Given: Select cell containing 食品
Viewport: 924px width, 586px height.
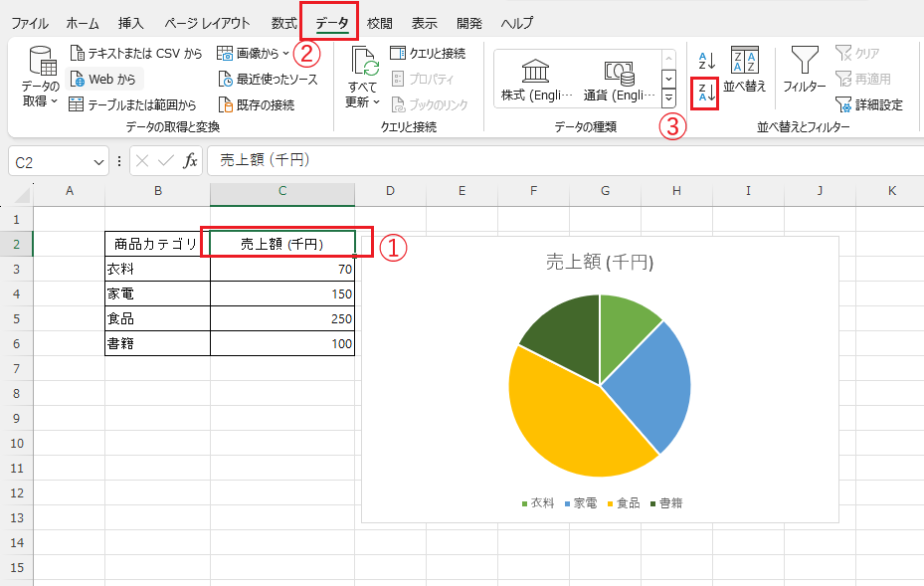Looking at the screenshot, I should [x=157, y=318].
